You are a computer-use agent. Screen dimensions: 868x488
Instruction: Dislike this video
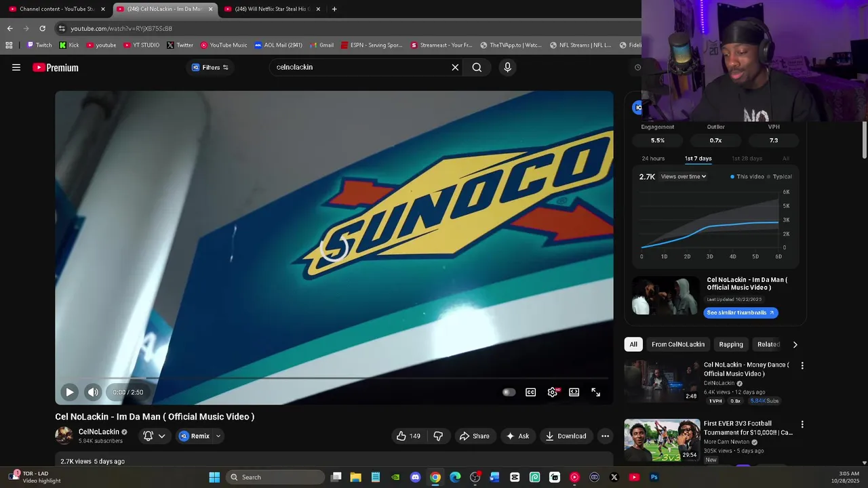tap(438, 436)
